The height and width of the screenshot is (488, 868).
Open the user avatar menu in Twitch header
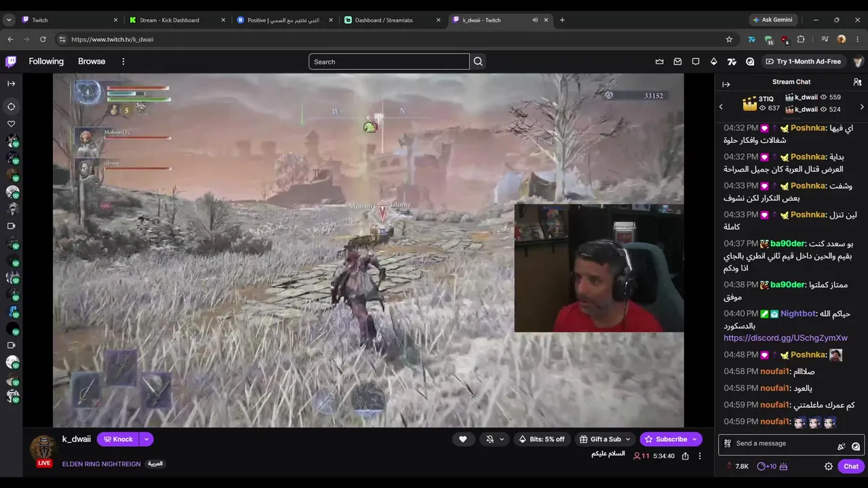(858, 62)
